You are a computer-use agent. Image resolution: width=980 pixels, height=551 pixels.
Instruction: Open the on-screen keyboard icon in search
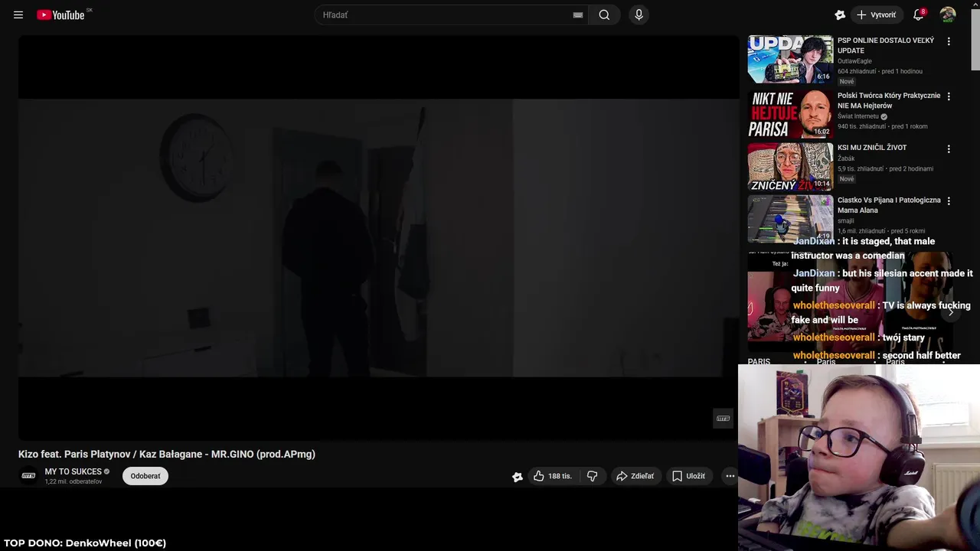(578, 15)
